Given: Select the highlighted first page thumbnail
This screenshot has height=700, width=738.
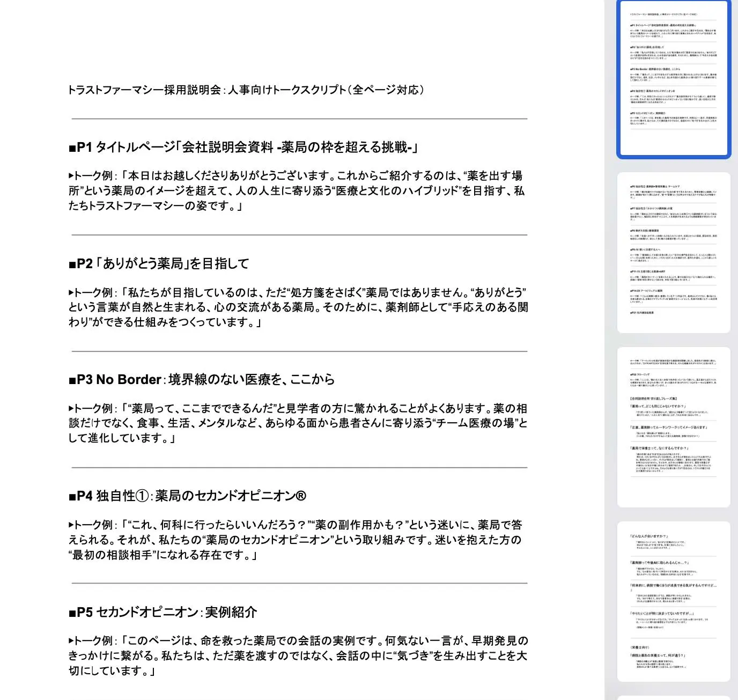Looking at the screenshot, I should pos(674,79).
